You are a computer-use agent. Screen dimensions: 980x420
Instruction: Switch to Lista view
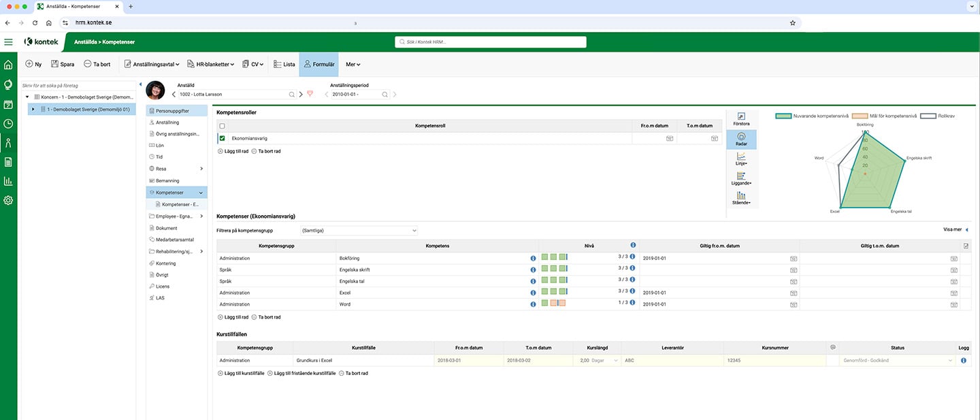(x=284, y=64)
